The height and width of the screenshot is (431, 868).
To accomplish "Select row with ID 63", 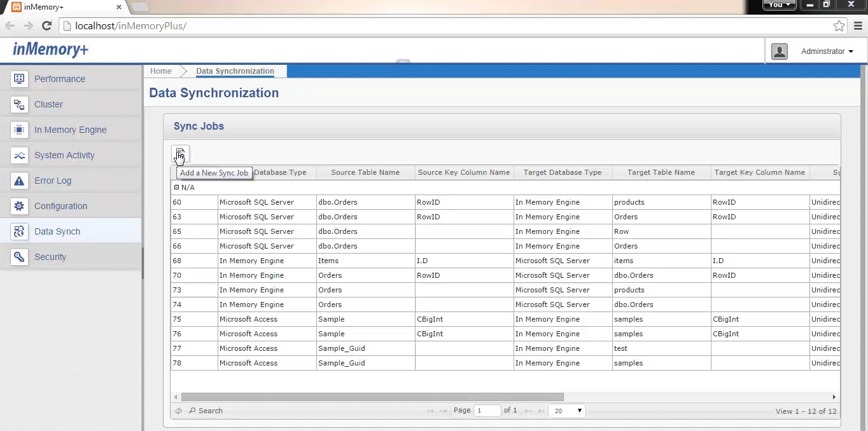I will pos(505,217).
